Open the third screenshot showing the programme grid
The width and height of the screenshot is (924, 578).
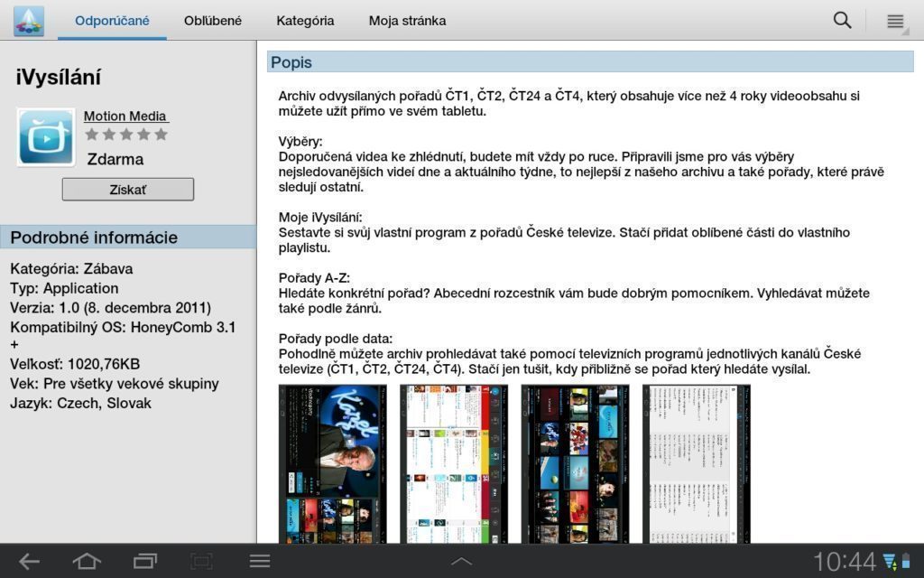click(x=575, y=463)
